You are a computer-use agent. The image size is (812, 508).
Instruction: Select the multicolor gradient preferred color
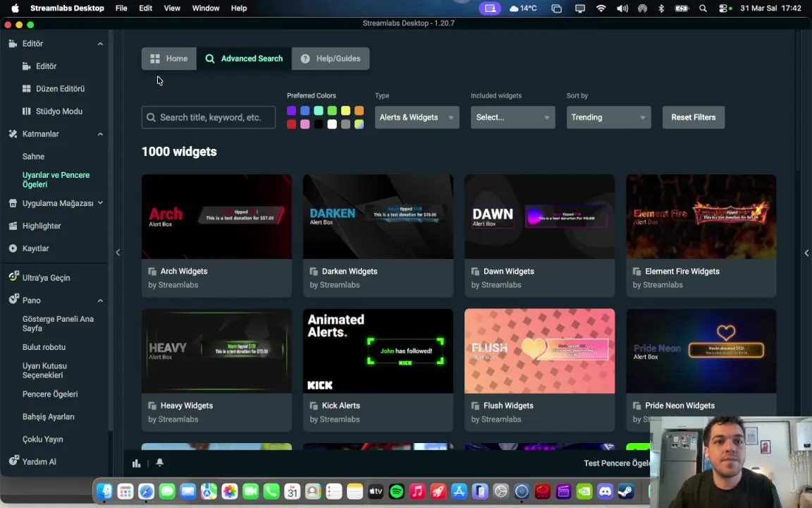tap(359, 124)
